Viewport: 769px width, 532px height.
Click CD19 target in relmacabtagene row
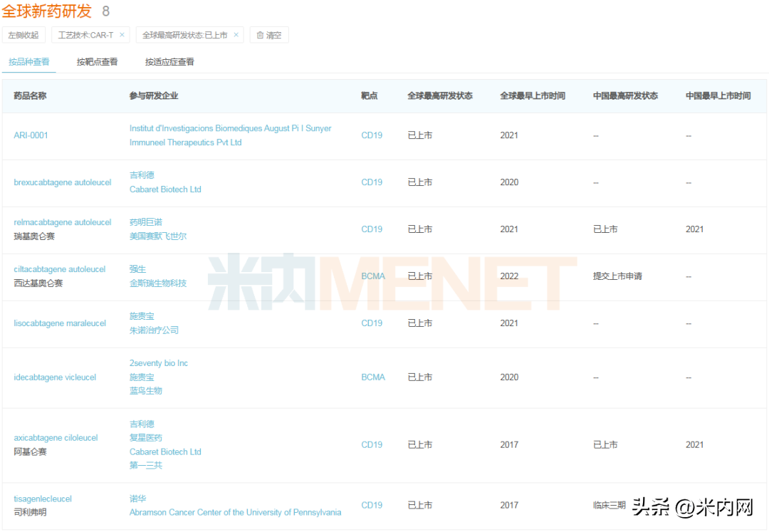[372, 229]
